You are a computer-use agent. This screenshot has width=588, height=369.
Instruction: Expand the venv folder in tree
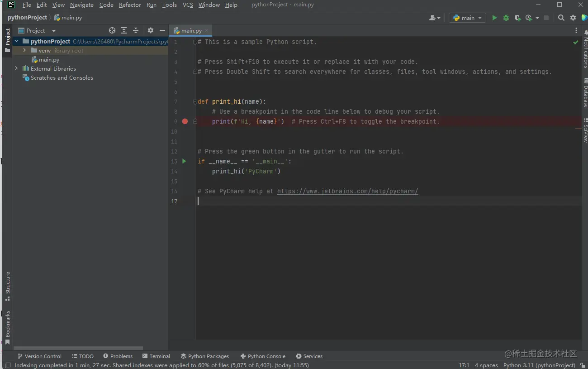coord(24,51)
